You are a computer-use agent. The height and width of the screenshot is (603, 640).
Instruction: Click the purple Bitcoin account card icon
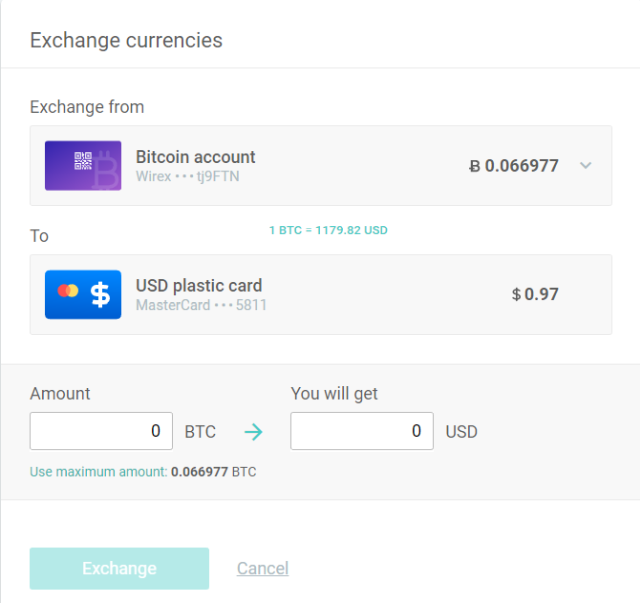pyautogui.click(x=83, y=166)
